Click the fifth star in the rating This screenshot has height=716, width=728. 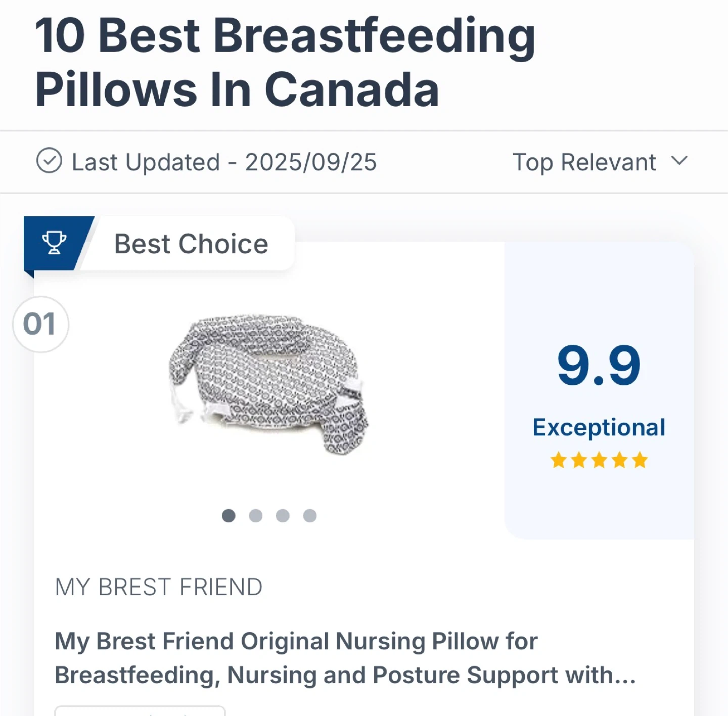pos(640,461)
